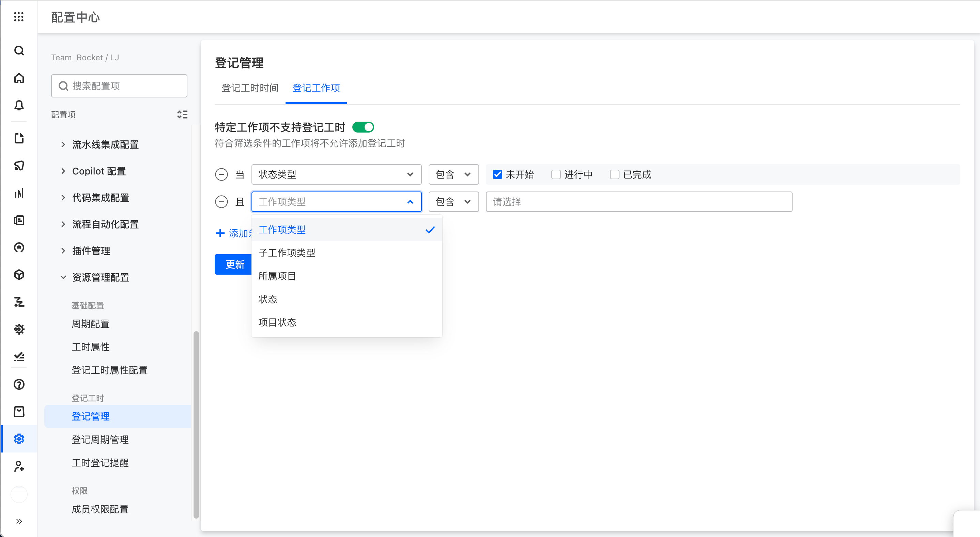Image resolution: width=980 pixels, height=537 pixels.
Task: Remove the 当 状态类型 condition row
Action: tap(221, 174)
